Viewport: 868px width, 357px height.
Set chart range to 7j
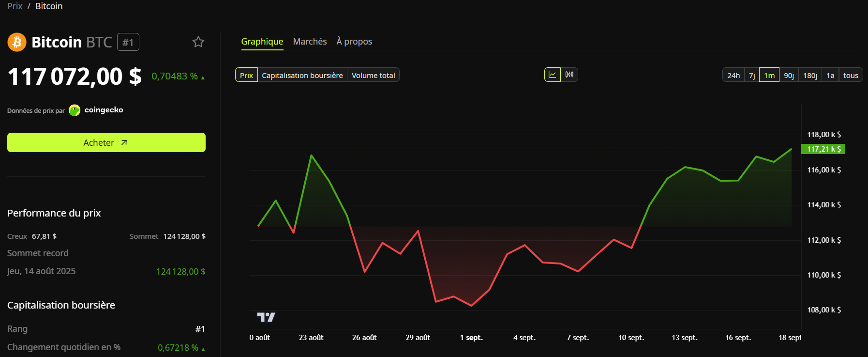click(x=752, y=75)
